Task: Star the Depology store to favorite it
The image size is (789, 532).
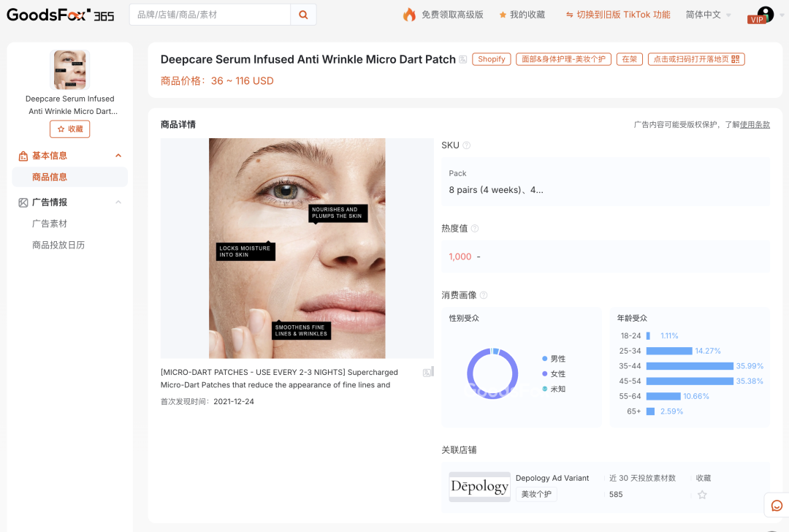Action: [x=702, y=495]
